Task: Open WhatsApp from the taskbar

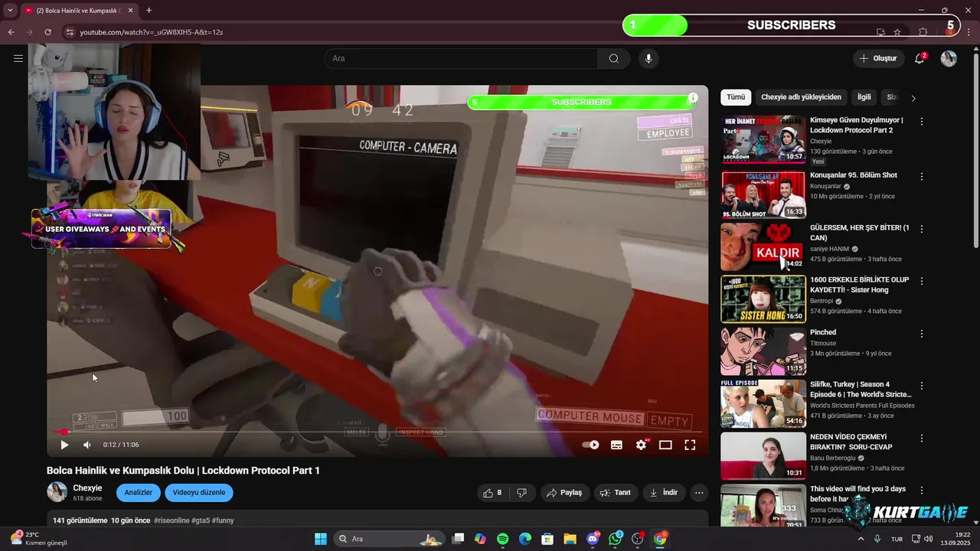Action: (x=616, y=539)
